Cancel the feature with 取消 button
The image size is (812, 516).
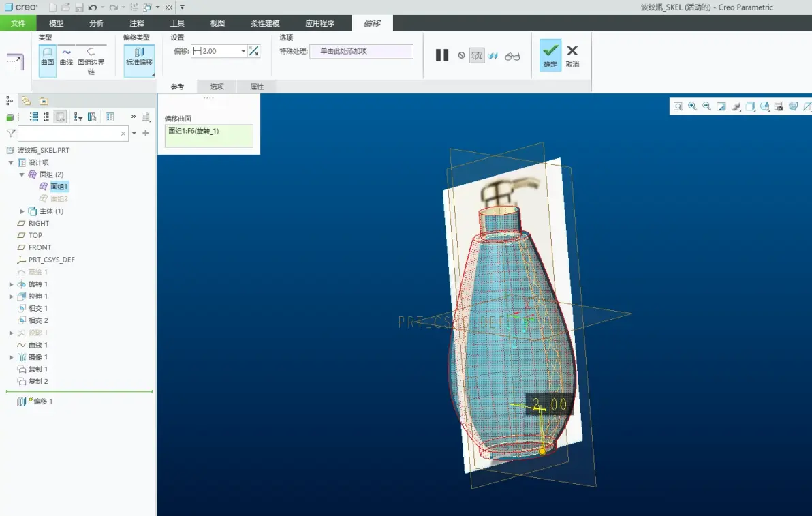pyautogui.click(x=572, y=56)
